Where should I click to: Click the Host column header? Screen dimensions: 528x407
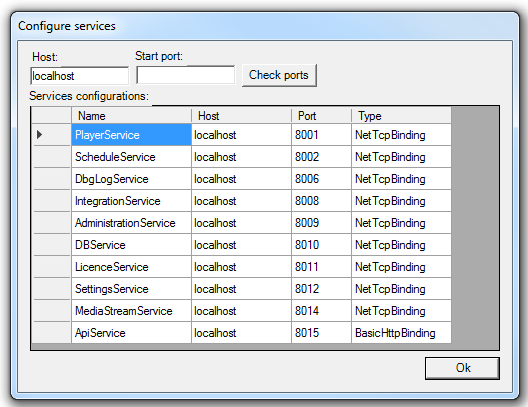point(241,116)
